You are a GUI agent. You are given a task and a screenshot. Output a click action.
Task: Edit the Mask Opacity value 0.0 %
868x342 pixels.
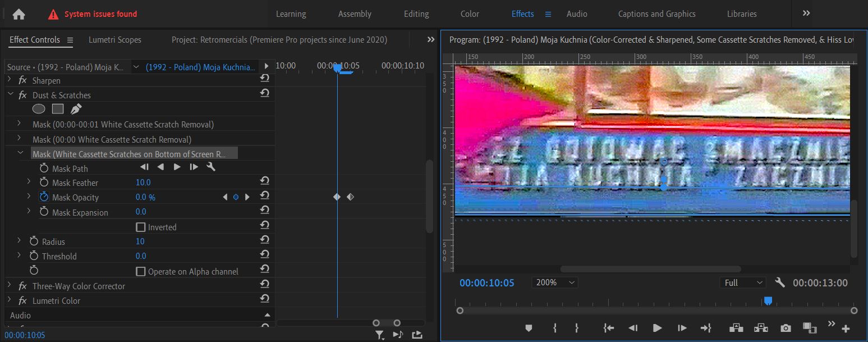click(145, 197)
